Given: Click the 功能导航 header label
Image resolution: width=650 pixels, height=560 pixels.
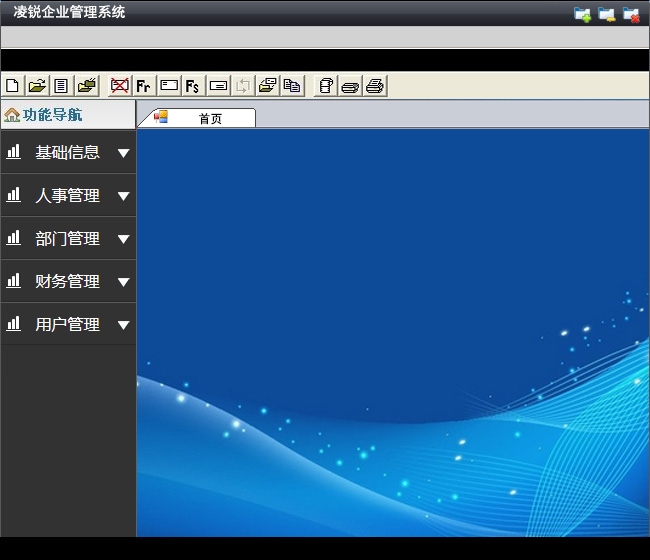Looking at the screenshot, I should tap(52, 115).
